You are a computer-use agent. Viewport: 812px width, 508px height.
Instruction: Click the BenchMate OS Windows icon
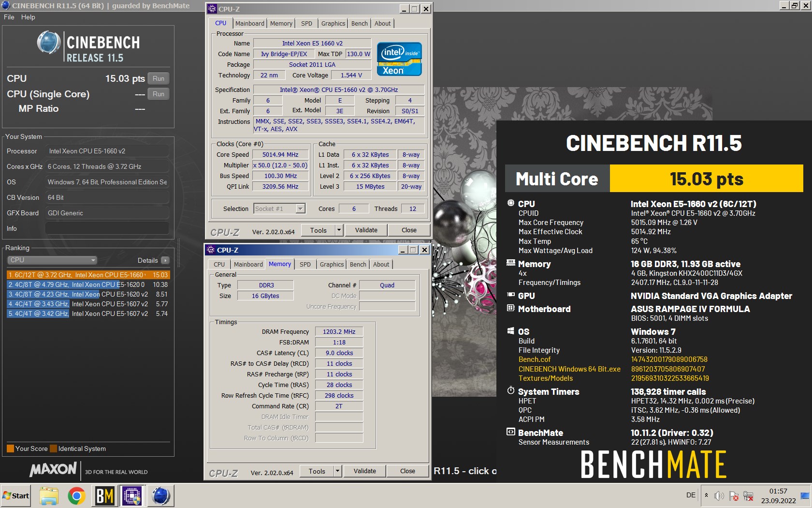(511, 331)
